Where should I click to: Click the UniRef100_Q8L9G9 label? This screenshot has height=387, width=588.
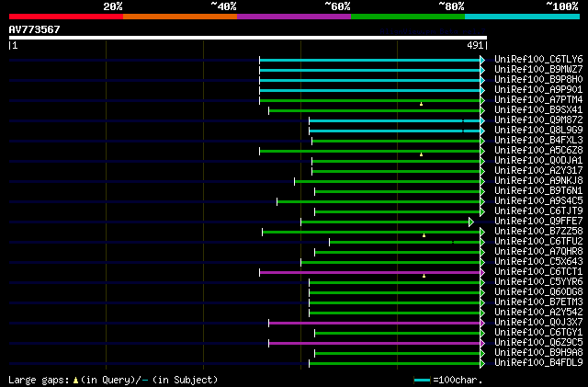(x=538, y=131)
